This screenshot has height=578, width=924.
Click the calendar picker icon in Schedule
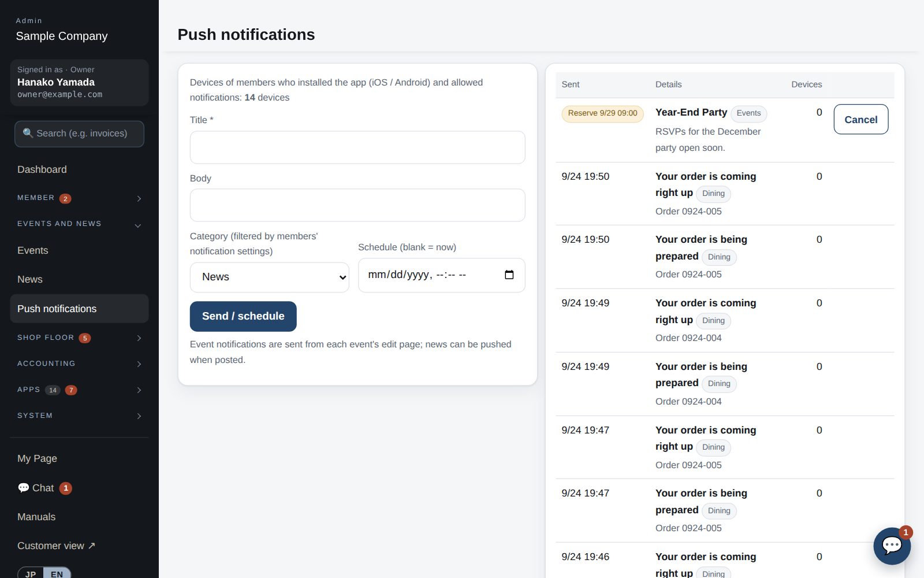[x=509, y=275]
